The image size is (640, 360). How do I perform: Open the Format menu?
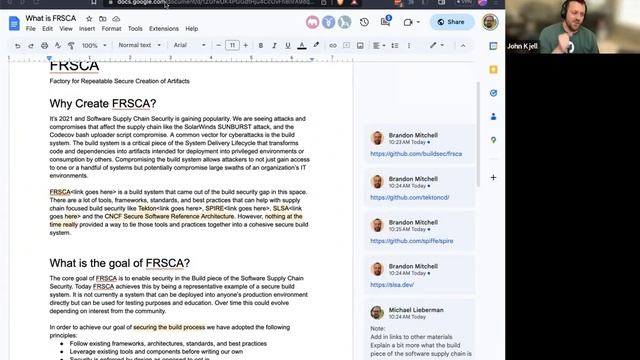tap(111, 29)
